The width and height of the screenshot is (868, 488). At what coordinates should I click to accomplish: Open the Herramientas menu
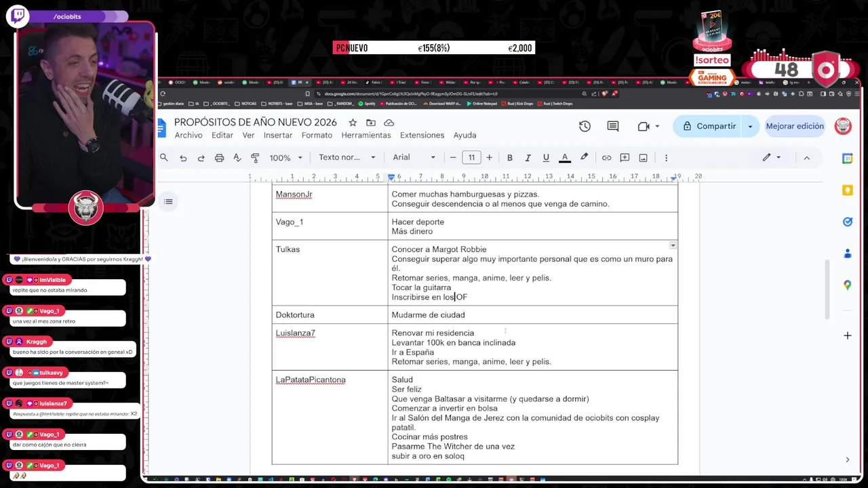click(x=366, y=135)
